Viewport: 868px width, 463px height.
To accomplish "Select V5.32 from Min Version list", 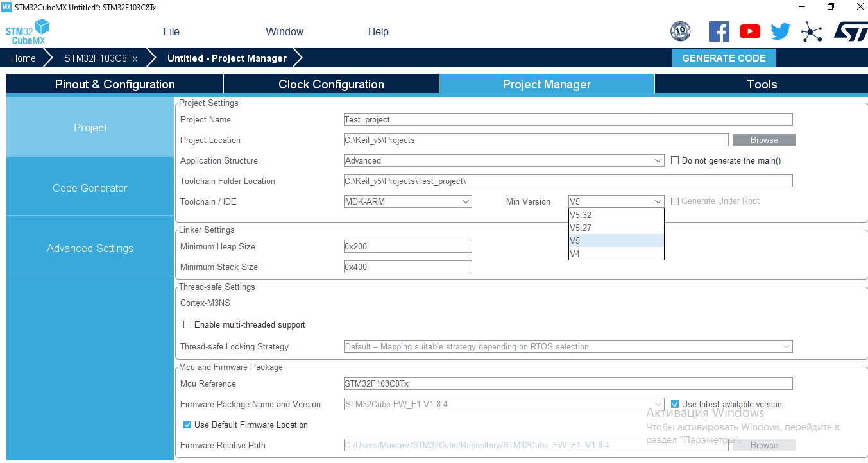I will click(615, 215).
